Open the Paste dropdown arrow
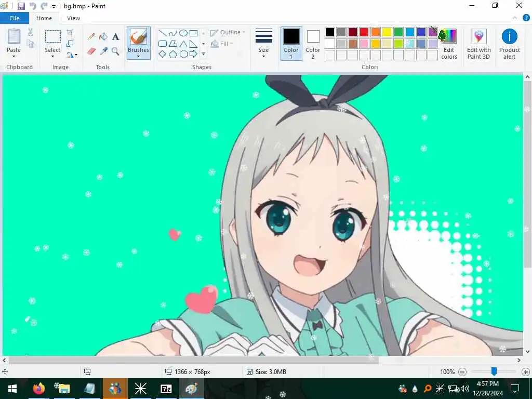532x399 pixels. (14, 56)
